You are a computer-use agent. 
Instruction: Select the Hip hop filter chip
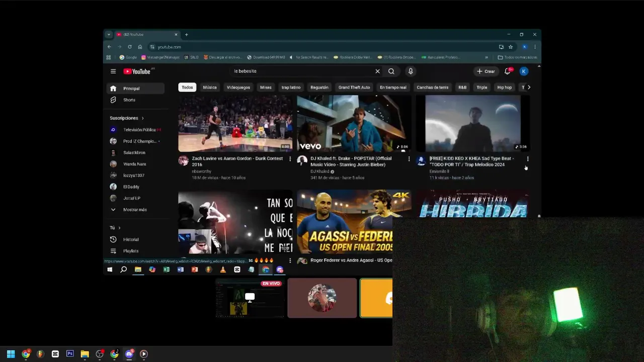tap(505, 87)
